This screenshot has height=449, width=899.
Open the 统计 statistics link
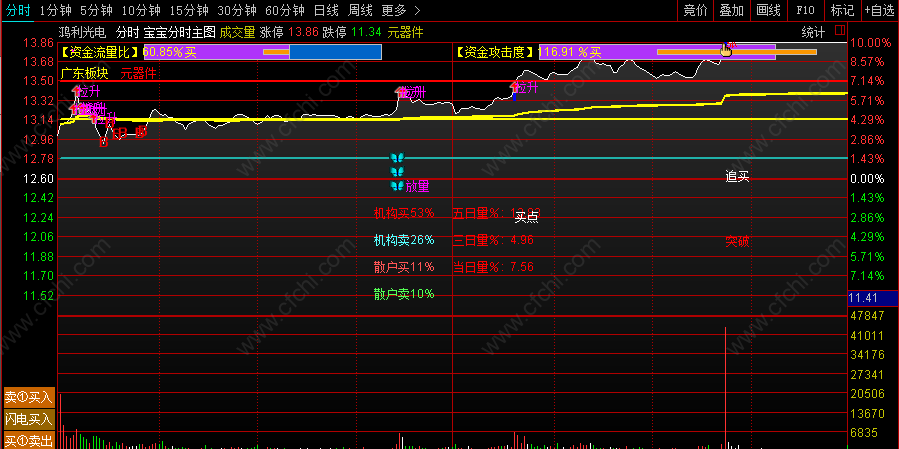click(x=812, y=32)
